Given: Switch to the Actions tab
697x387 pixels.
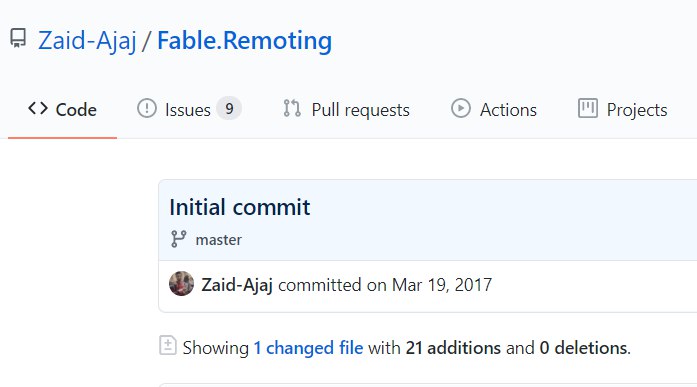Looking at the screenshot, I should pyautogui.click(x=494, y=109).
